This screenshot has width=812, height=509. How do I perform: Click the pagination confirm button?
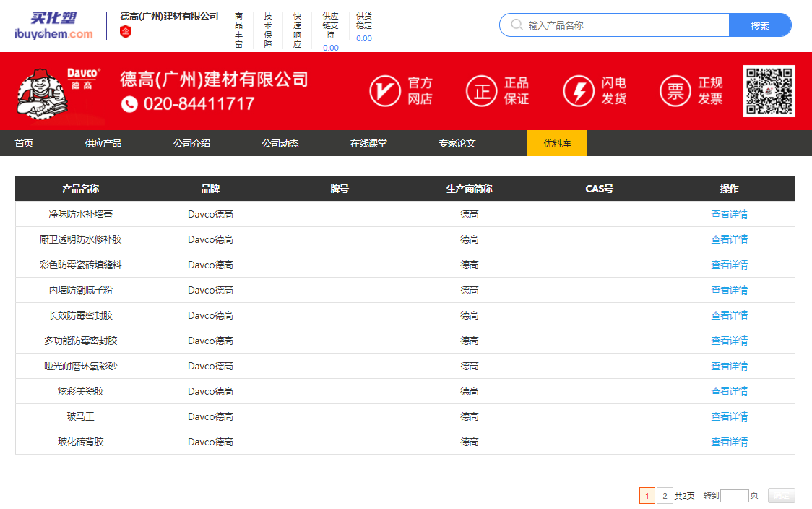click(x=782, y=496)
